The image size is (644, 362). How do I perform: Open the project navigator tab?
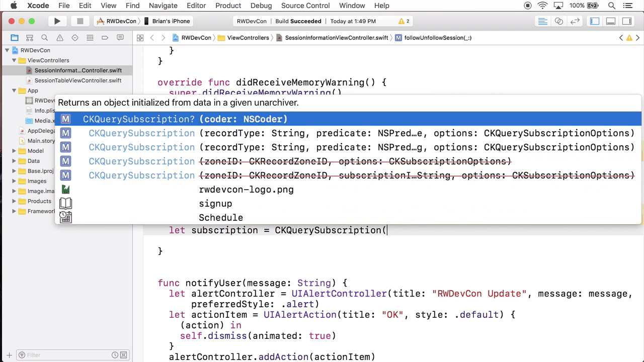tap(15, 38)
